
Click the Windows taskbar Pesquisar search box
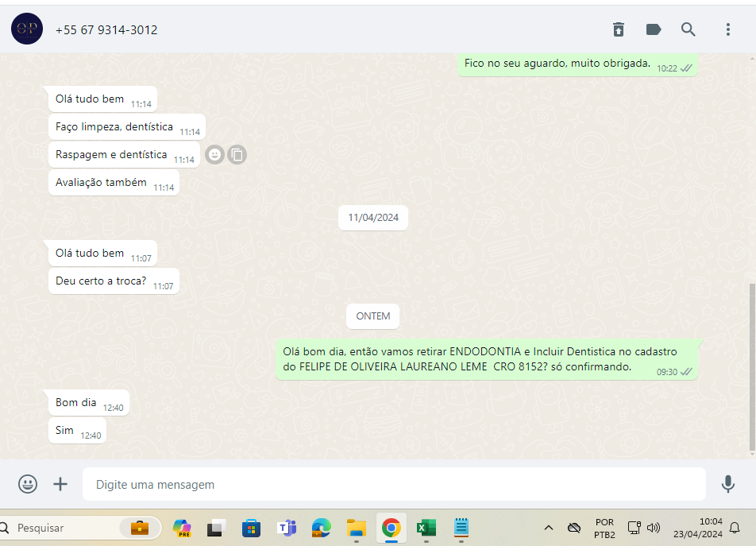[x=80, y=529]
